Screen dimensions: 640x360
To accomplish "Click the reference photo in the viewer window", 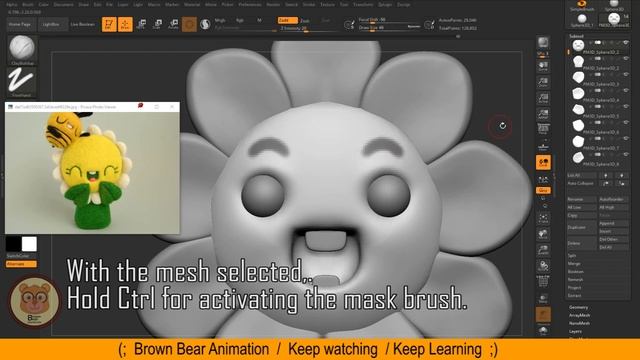I will 92,172.
